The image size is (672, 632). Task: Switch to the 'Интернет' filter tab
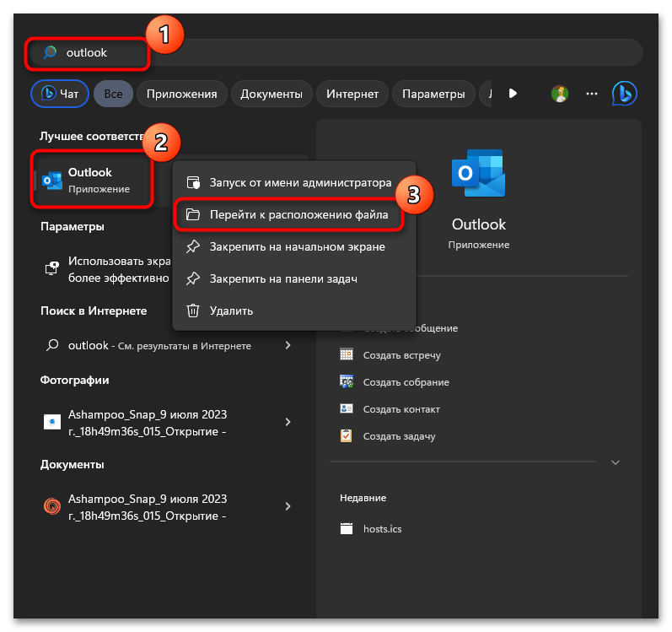352,94
